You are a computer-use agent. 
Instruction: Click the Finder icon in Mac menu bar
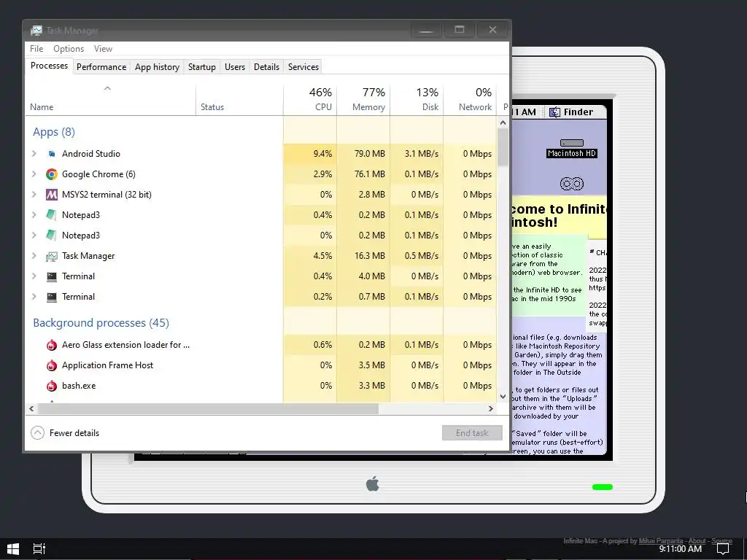pos(554,112)
